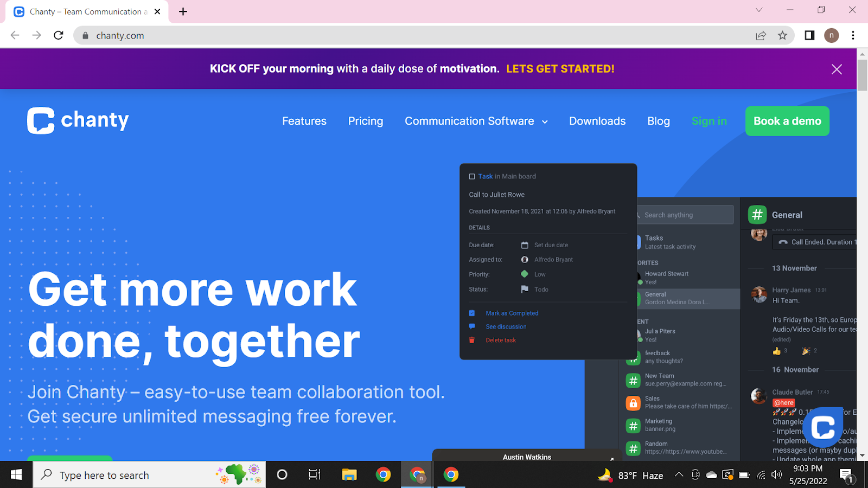Close the purple promotional banner
The image size is (868, 488).
click(837, 69)
